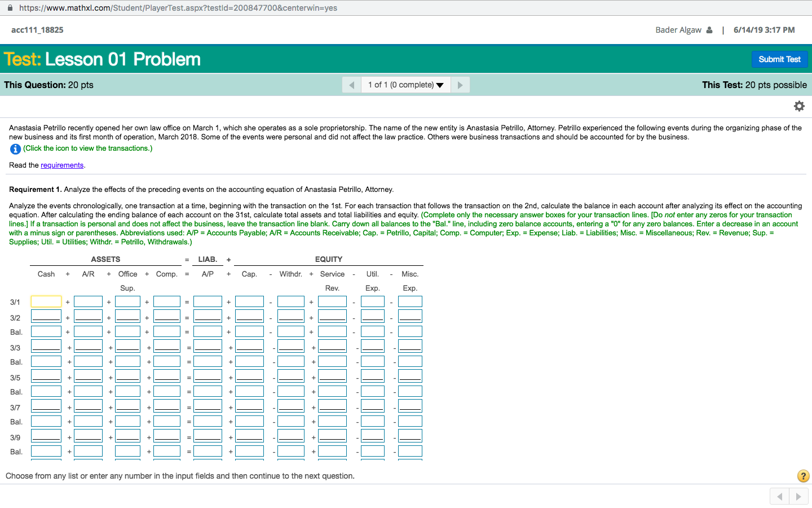812x508 pixels.
Task: Click 'Click the icon to view the transactions' text
Action: click(x=88, y=148)
